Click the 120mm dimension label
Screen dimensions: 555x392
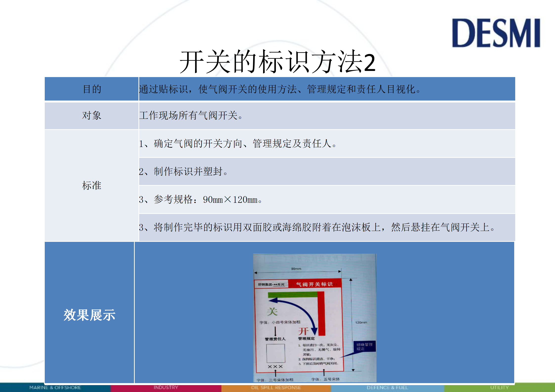(361, 322)
